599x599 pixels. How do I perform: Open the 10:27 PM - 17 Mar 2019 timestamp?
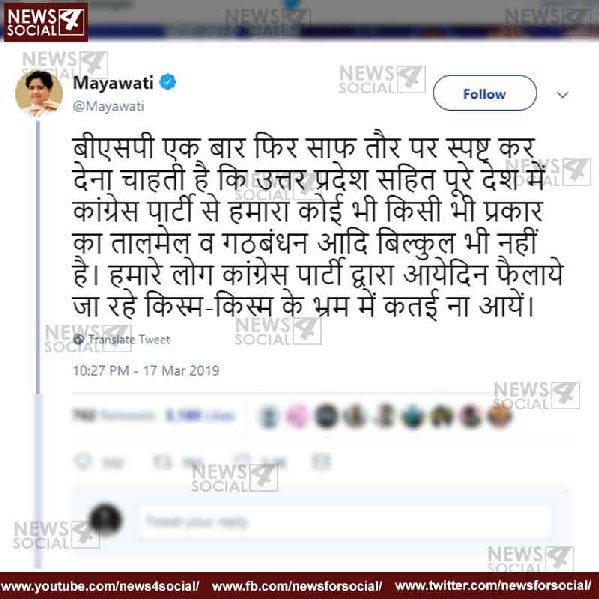click(146, 371)
